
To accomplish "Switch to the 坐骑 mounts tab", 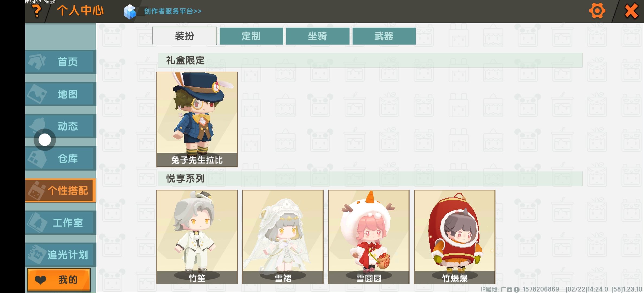I will click(x=318, y=36).
